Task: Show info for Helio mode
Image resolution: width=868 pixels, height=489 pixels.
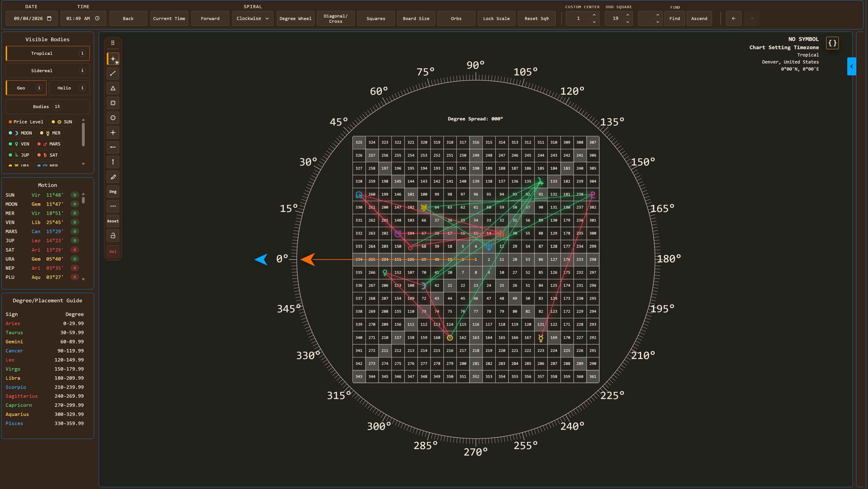Action: coord(82,88)
